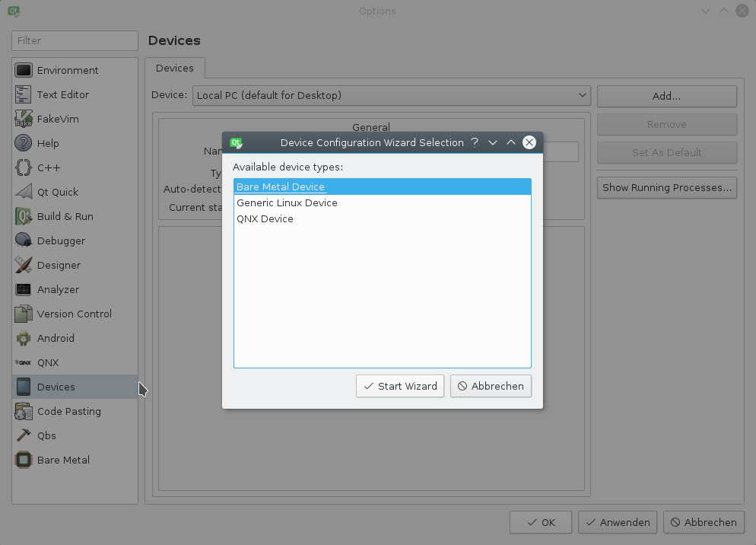Image resolution: width=756 pixels, height=545 pixels.
Task: Select the Code Pasting list label
Action: [x=69, y=411]
